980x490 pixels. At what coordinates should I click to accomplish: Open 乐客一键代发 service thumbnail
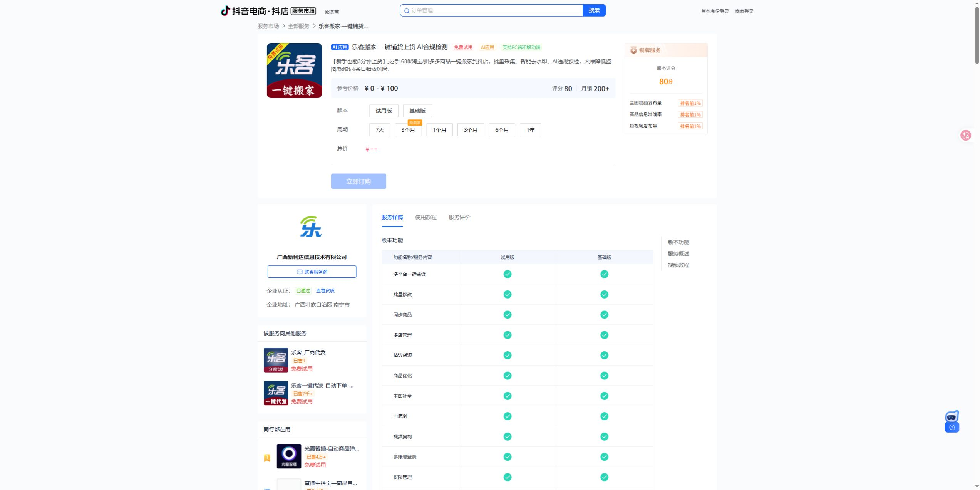tap(276, 393)
